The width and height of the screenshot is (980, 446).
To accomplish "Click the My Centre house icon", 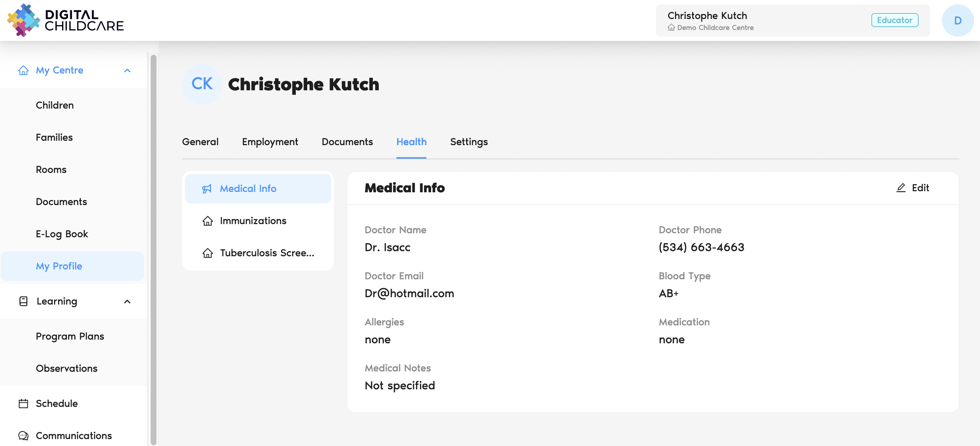I will [24, 70].
